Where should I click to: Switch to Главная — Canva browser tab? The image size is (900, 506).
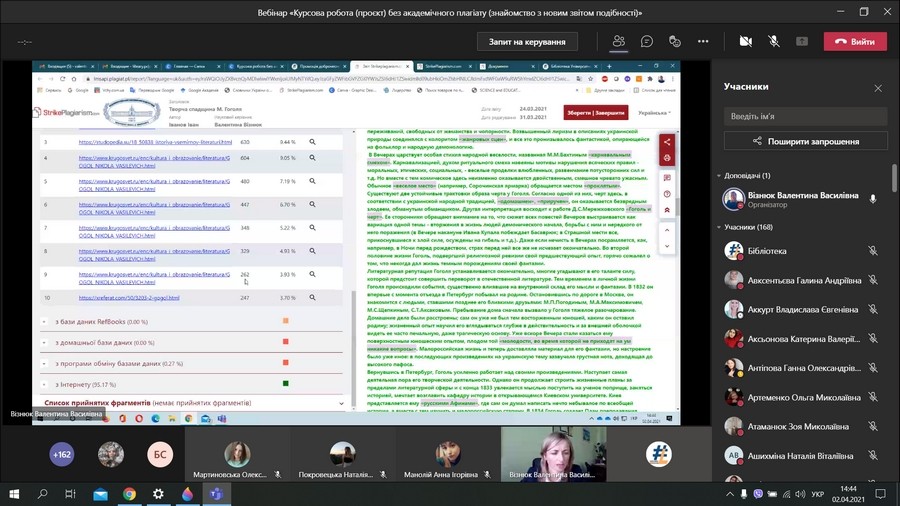click(192, 66)
